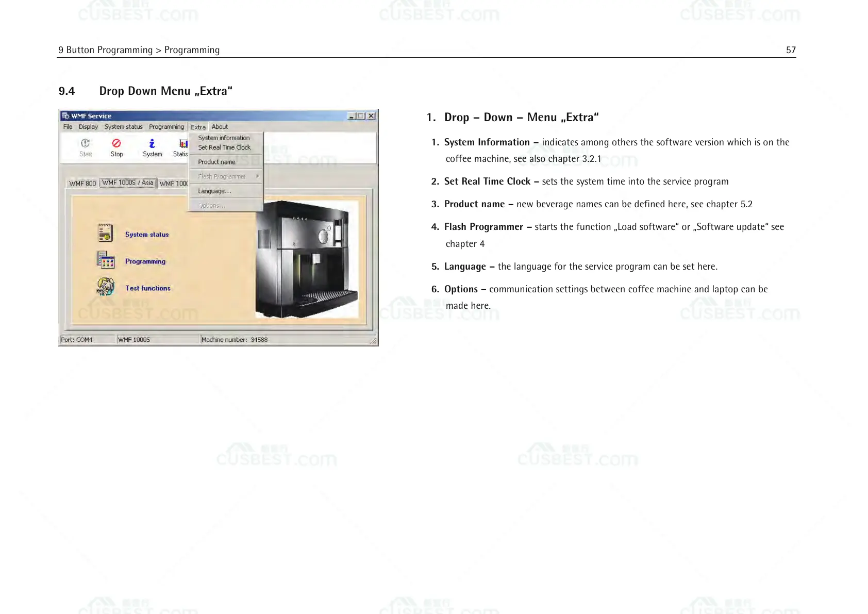The height and width of the screenshot is (614, 868).
Task: Open the blue Test functions link
Action: point(148,288)
